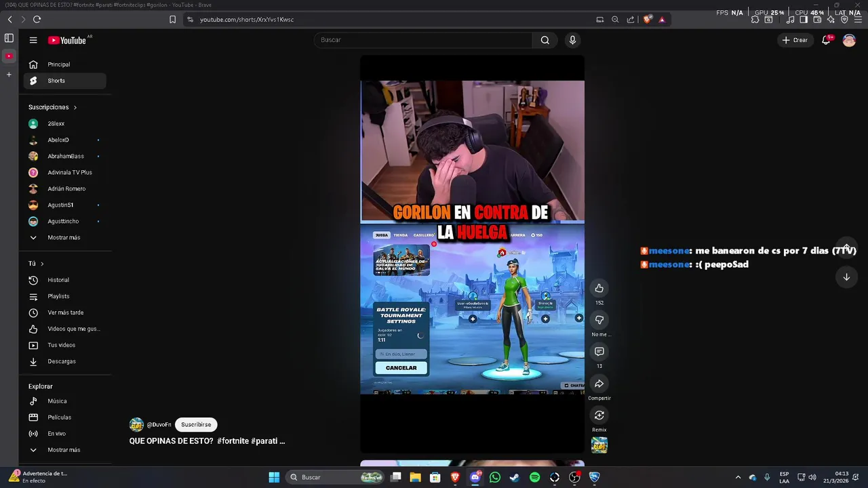The width and height of the screenshot is (868, 488).
Task: Share the Short via Compartir icon
Action: coord(599,384)
